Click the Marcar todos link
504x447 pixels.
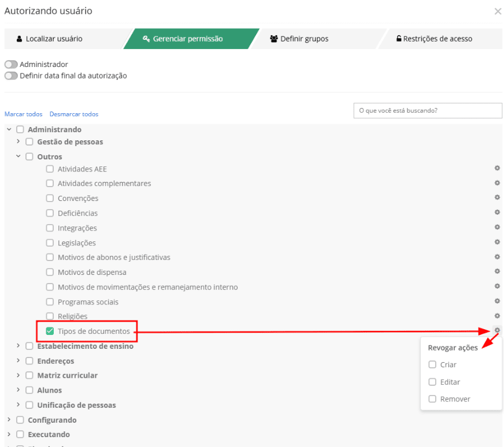pyautogui.click(x=24, y=114)
